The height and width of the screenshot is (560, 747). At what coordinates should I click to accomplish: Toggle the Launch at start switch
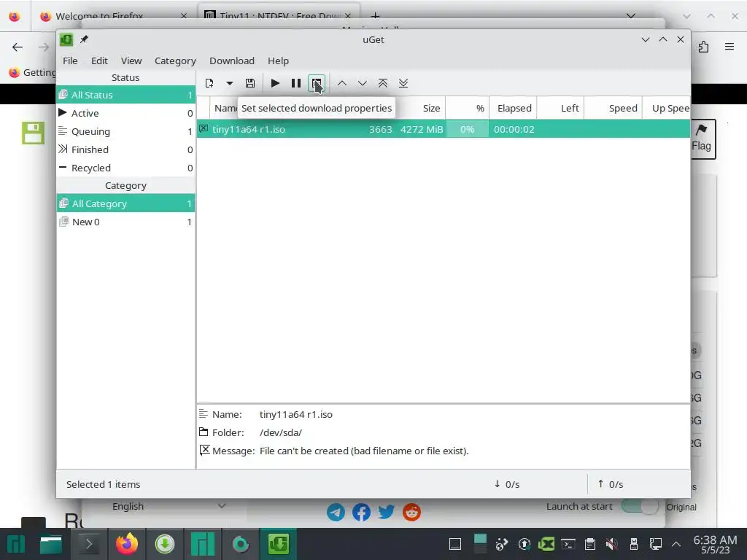click(640, 506)
